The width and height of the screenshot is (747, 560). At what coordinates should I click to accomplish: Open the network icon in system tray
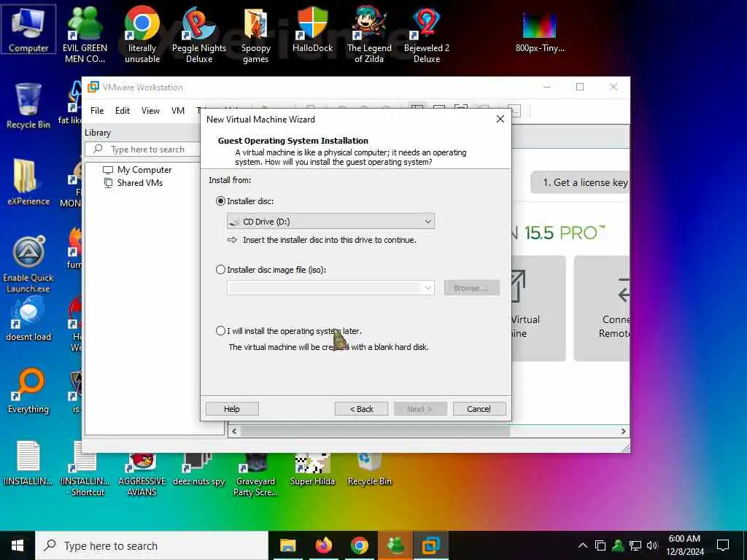point(635,545)
